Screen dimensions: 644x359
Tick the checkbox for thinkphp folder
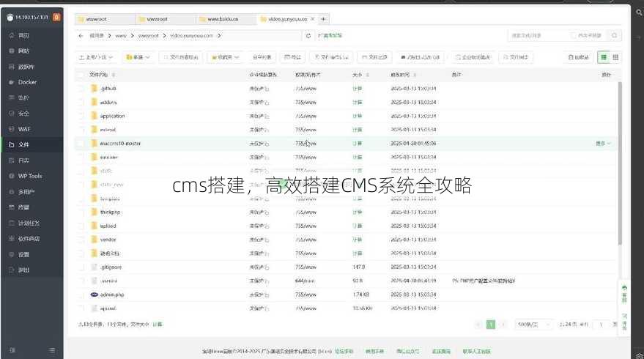pos(81,212)
